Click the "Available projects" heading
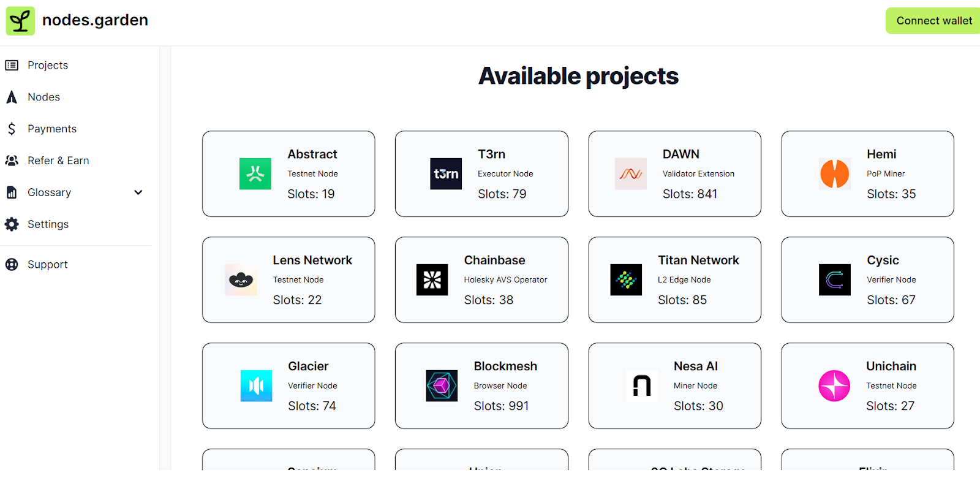The image size is (980, 478). click(x=578, y=77)
